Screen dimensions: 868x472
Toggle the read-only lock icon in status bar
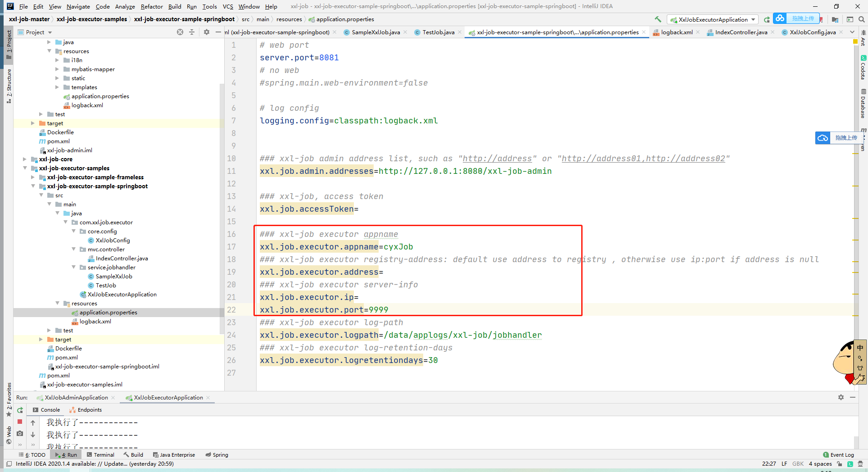pos(840,464)
